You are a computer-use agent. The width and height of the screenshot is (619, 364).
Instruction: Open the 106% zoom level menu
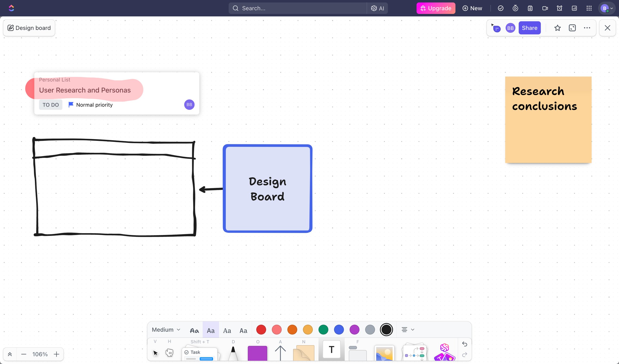tap(40, 354)
